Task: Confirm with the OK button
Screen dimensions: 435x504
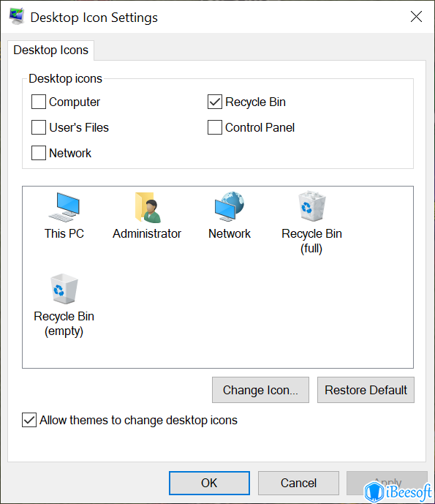Action: pyautogui.click(x=210, y=483)
